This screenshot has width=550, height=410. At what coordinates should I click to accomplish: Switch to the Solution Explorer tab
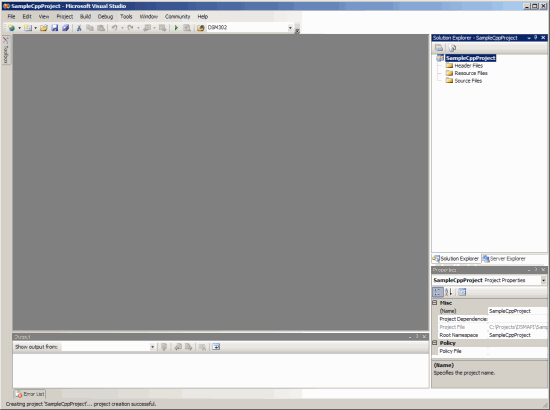[x=456, y=259]
